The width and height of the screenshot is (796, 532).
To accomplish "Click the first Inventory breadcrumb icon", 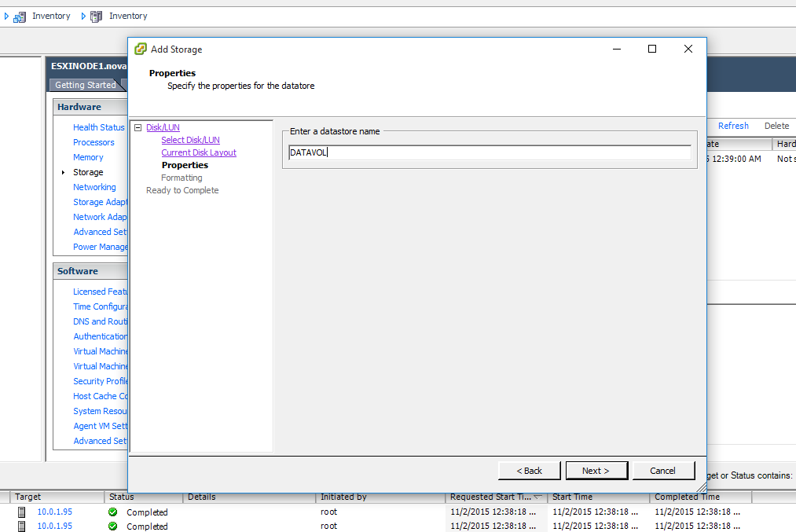I will click(x=20, y=17).
